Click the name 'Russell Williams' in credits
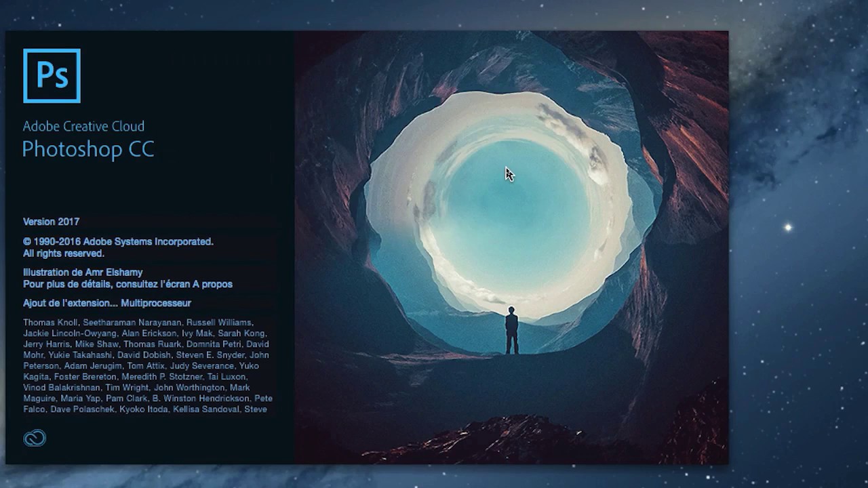Screen dimensions: 868x488 218,323
